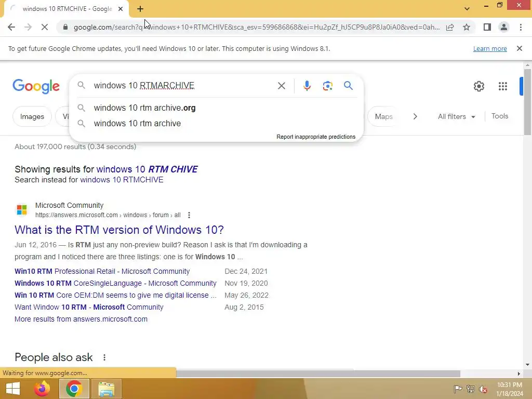Click the address bar URL

257,27
